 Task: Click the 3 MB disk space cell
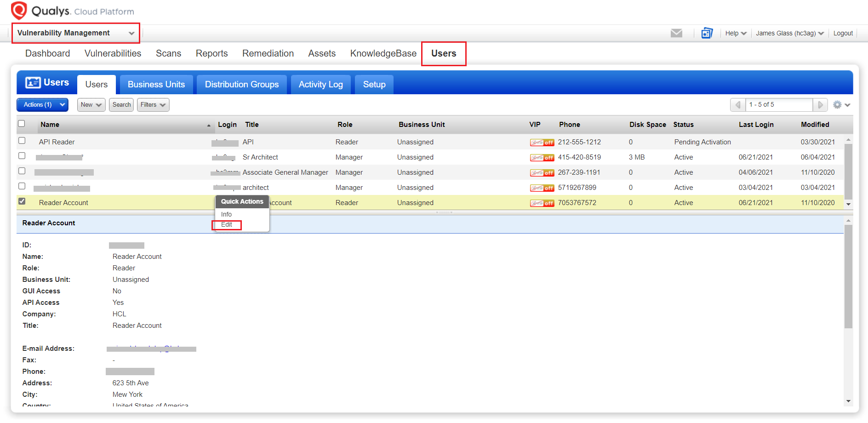(x=637, y=158)
